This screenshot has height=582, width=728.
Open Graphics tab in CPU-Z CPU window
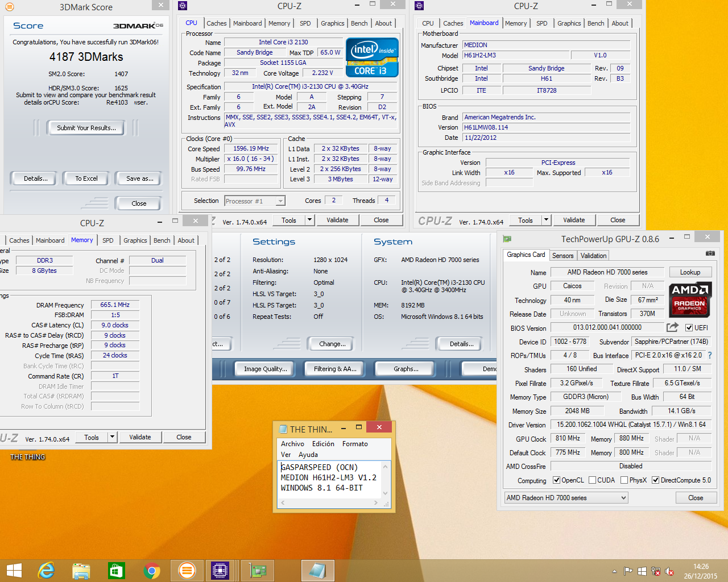pos(332,23)
